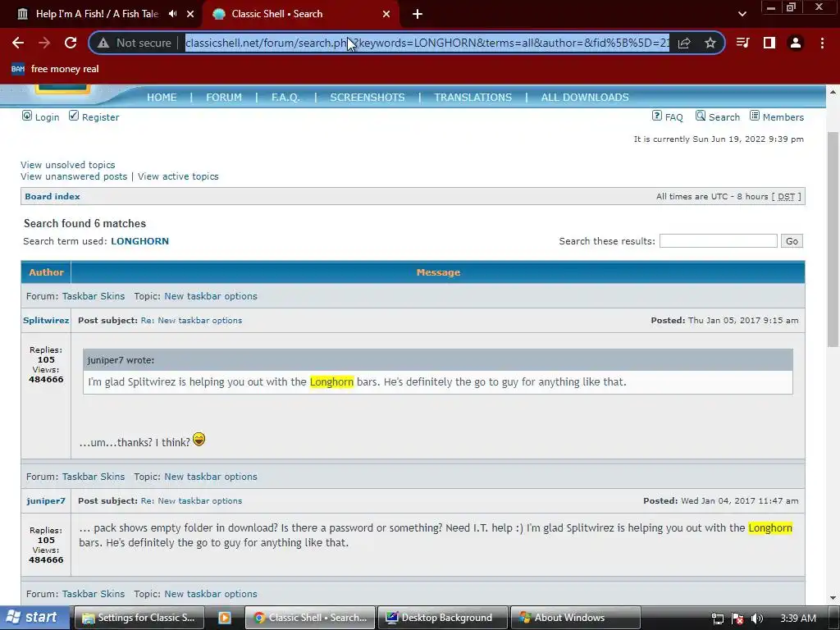
Task: Switch to About Windows taskbar window
Action: tap(575, 618)
